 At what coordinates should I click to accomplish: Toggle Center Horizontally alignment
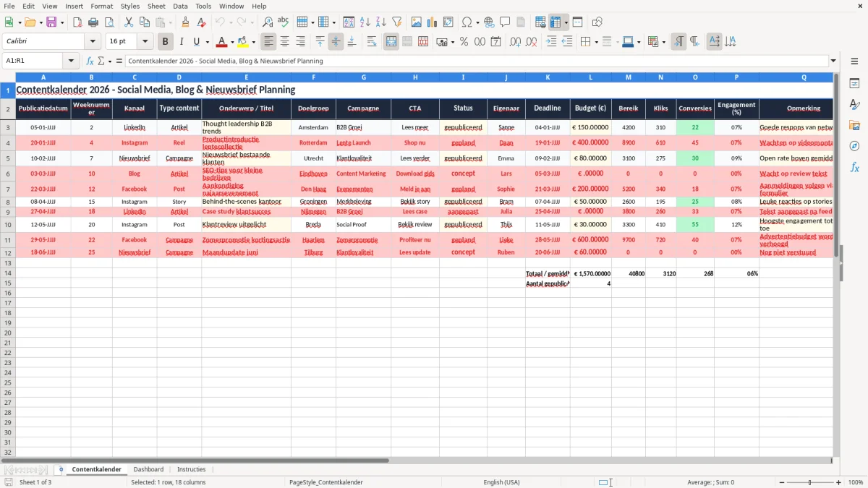pyautogui.click(x=285, y=42)
